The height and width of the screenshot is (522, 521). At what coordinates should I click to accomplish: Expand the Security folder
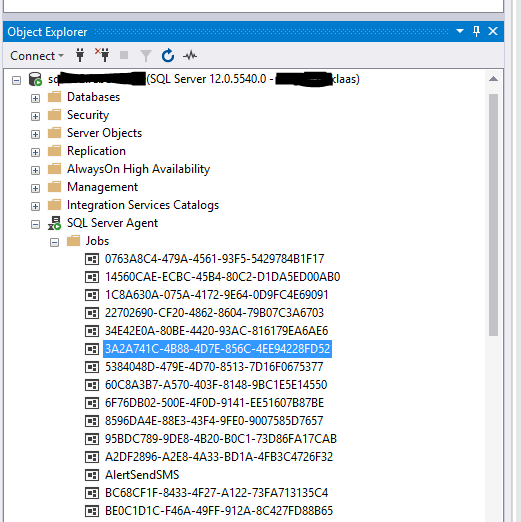[x=35, y=116]
